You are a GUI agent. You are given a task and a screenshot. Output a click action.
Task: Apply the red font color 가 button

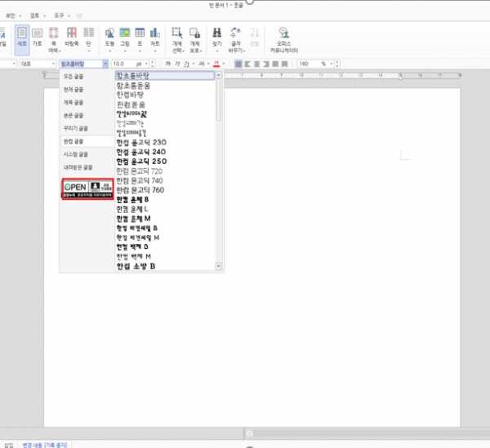point(216,64)
